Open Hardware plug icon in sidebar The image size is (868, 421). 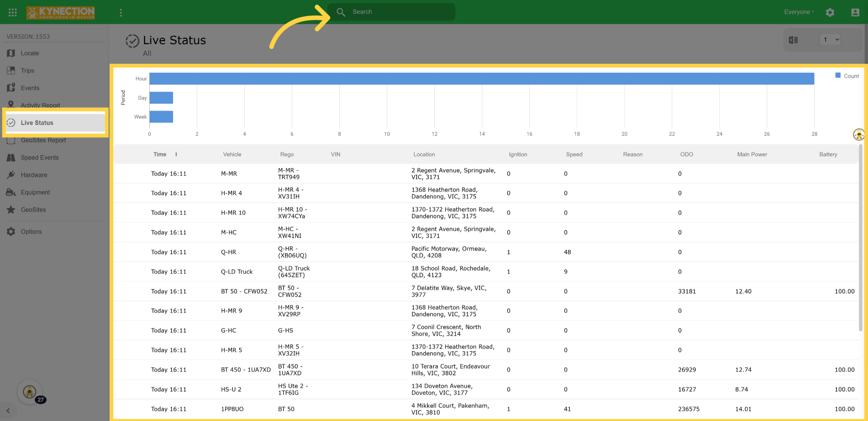[11, 175]
